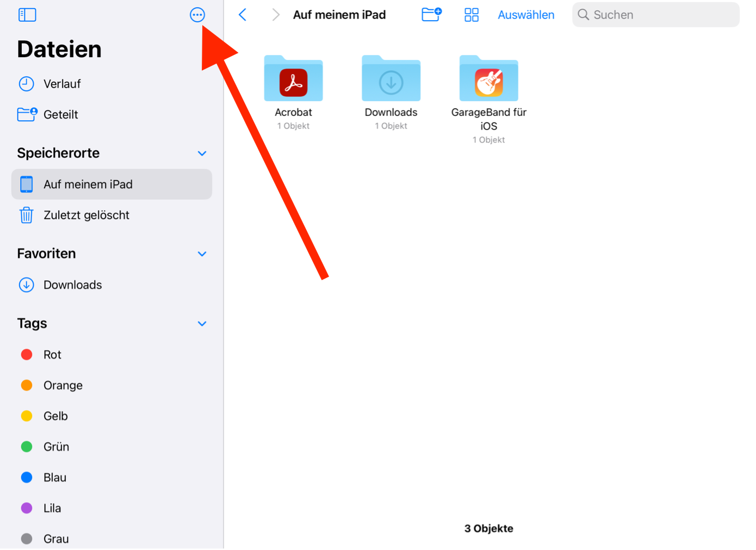Open Downloads under Favoriten
Image resolution: width=756 pixels, height=550 pixels.
tap(72, 285)
